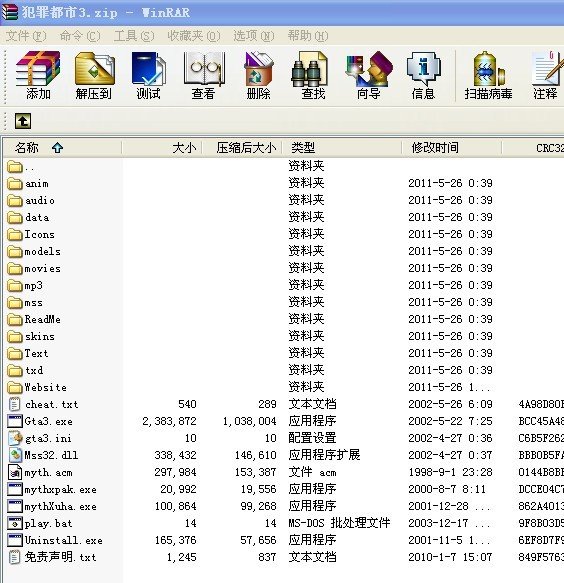This screenshot has height=583, width=564.
Task: Select the Website folder
Action: (37, 387)
